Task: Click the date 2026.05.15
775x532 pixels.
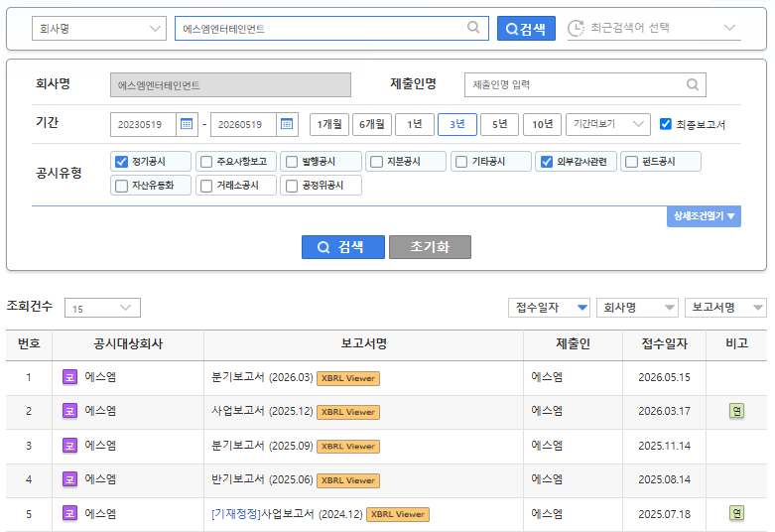Action: point(664,377)
